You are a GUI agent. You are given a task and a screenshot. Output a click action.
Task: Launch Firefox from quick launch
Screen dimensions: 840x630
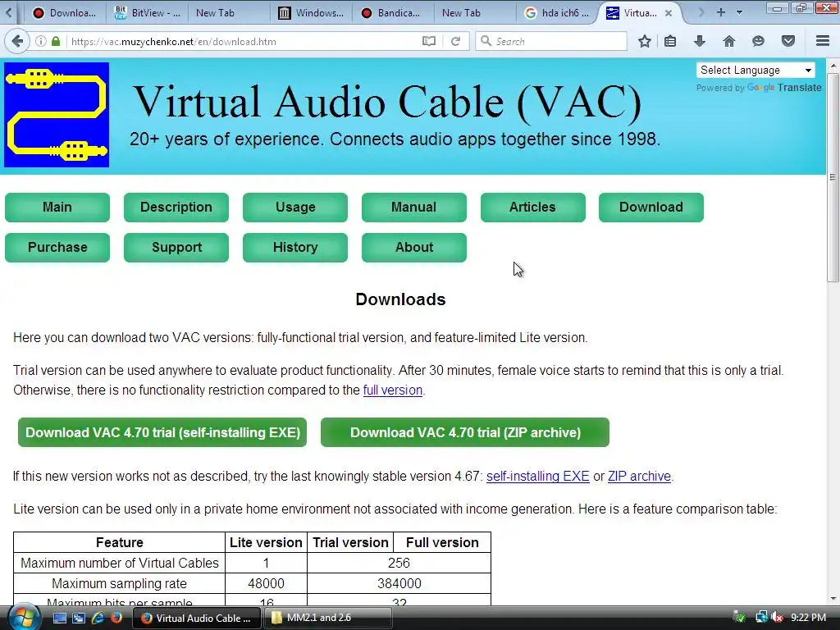click(x=116, y=619)
